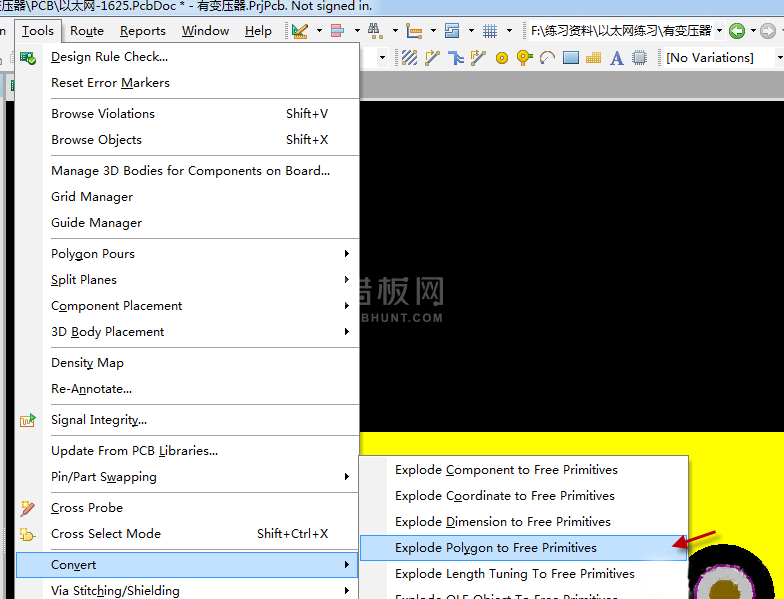Viewport: 784px width, 599px height.
Task: Select the Place Component chip icon
Action: coord(640,58)
